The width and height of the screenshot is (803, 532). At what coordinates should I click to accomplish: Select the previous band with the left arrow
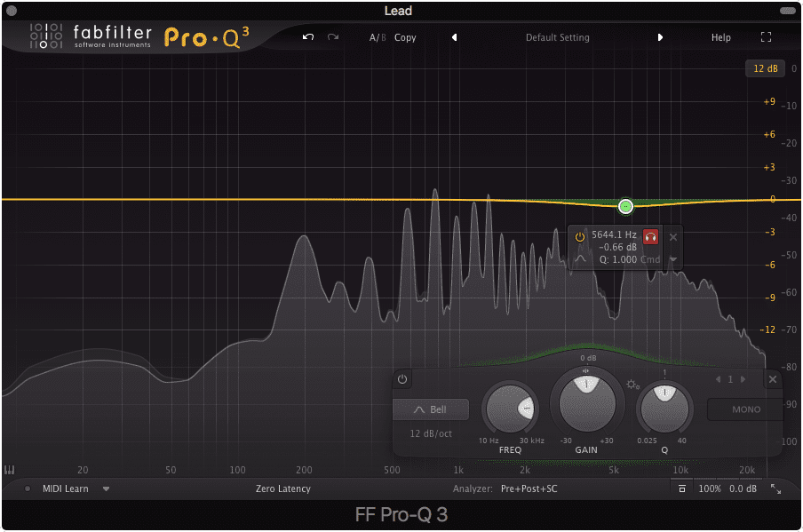718,379
